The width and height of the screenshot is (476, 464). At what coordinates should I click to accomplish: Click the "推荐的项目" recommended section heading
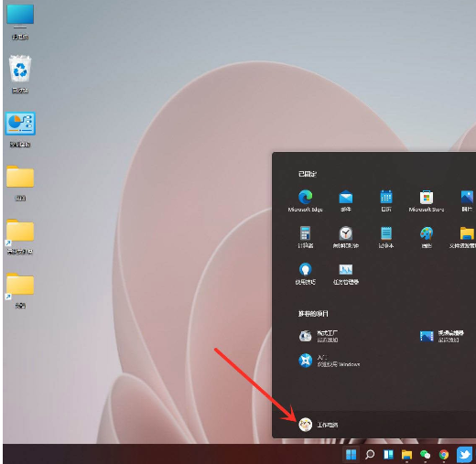(313, 313)
